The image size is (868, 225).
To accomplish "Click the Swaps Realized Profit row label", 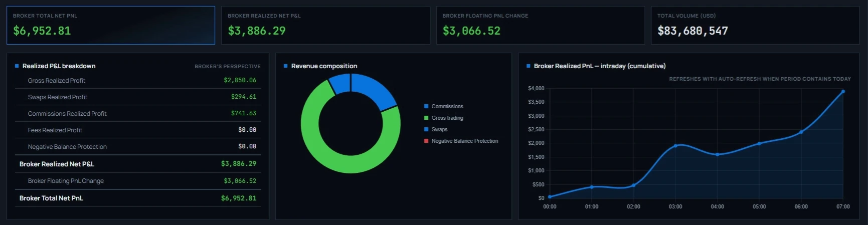I will pos(58,97).
